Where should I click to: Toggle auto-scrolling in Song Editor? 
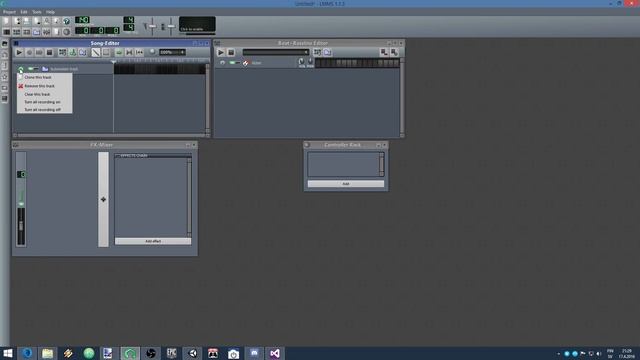click(x=119, y=52)
